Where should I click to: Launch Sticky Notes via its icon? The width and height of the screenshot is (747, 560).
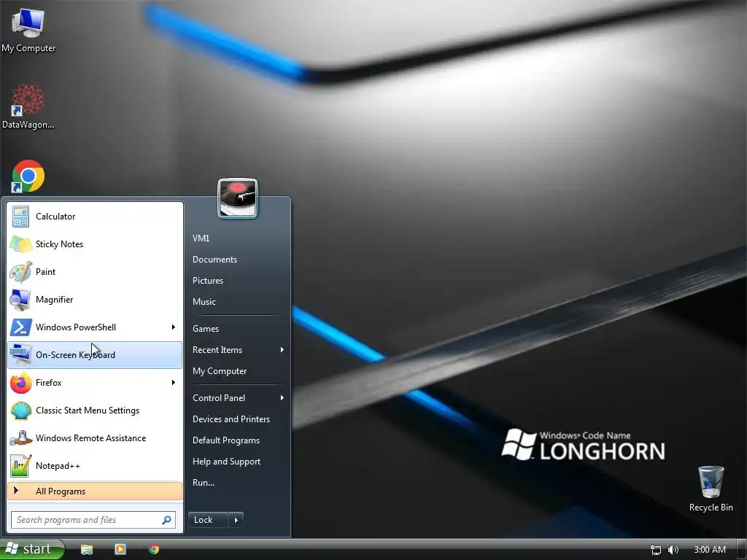click(x=20, y=244)
